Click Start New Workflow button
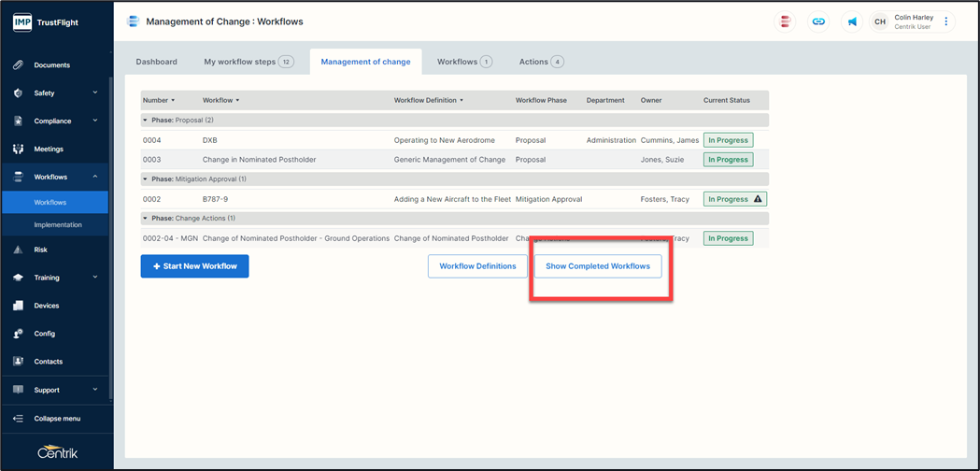This screenshot has height=471, width=980. coord(194,266)
